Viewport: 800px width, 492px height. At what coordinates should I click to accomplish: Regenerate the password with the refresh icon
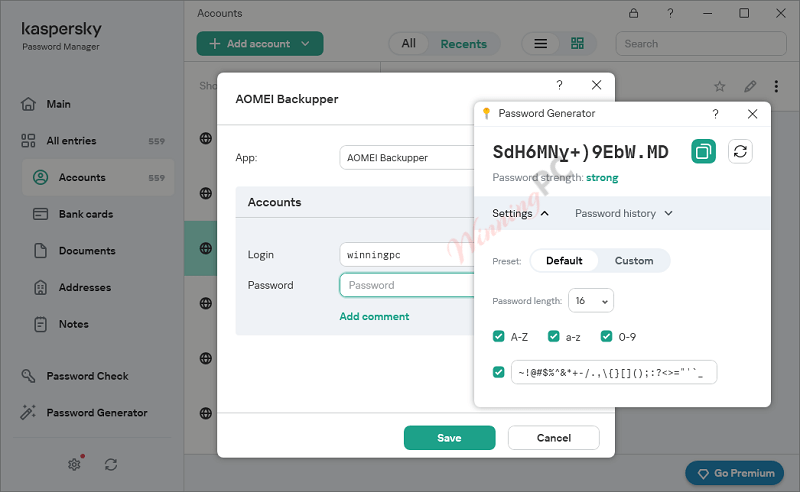click(x=740, y=152)
